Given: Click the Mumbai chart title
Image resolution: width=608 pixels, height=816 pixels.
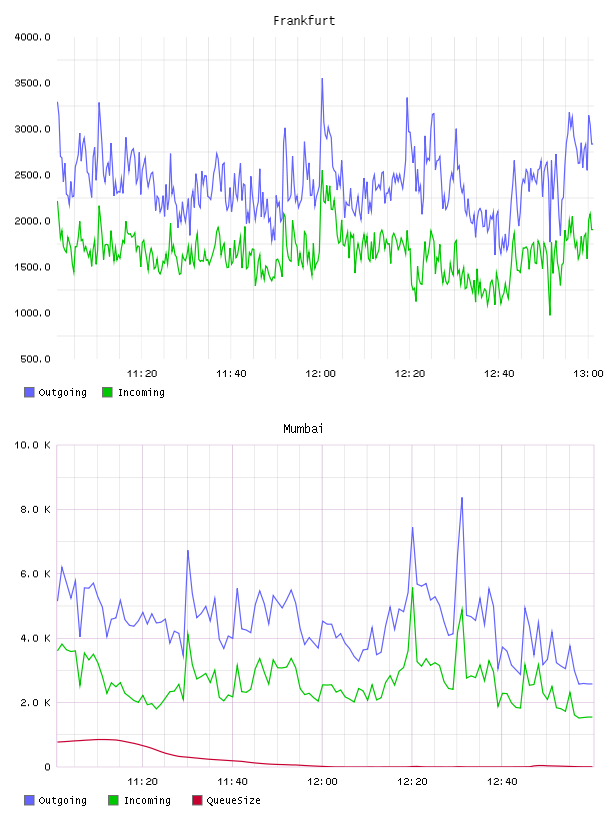Looking at the screenshot, I should point(303,429).
